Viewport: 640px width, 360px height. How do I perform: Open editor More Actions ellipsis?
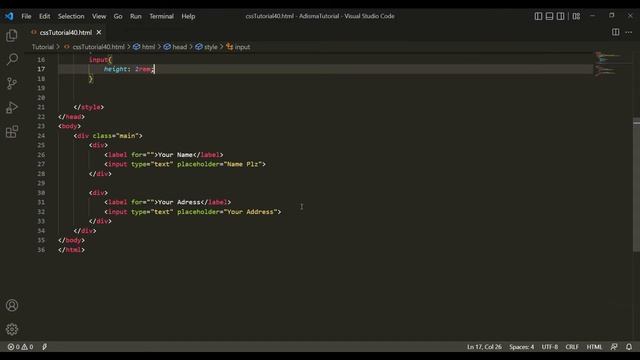pyautogui.click(x=629, y=32)
